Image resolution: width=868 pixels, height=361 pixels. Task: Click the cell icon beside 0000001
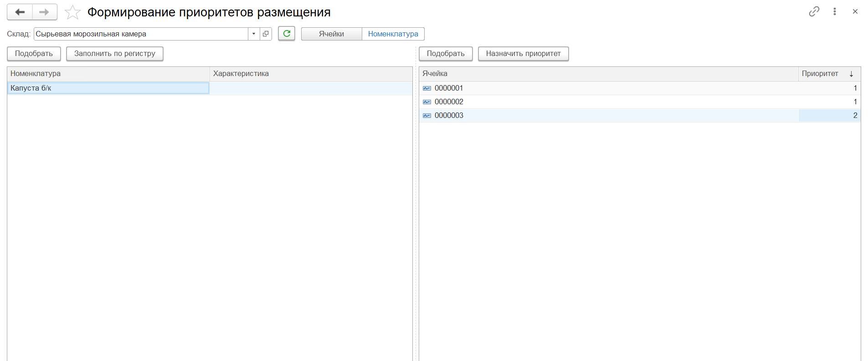[427, 88]
